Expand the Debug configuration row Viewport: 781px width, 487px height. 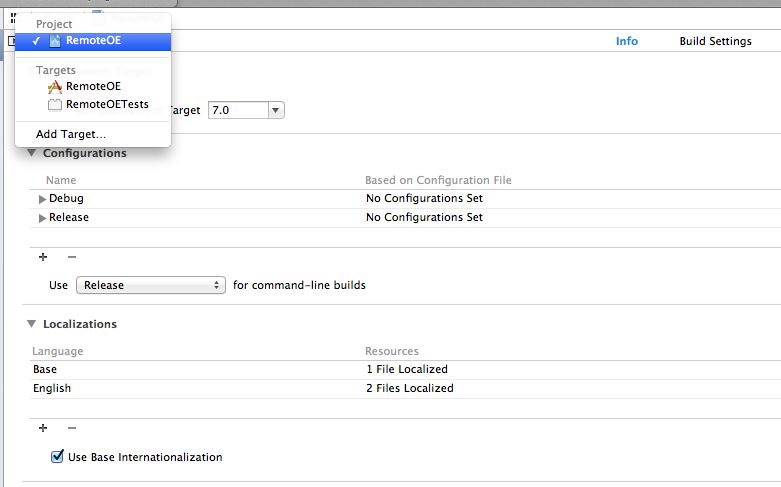42,199
